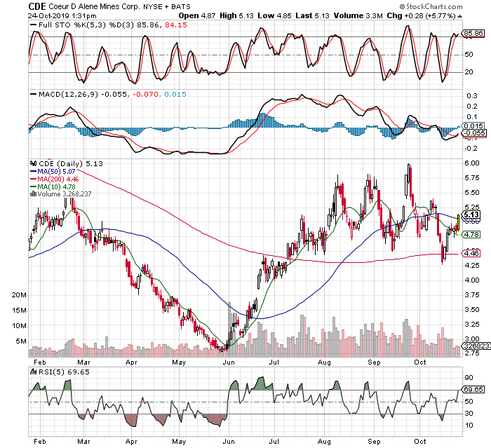This screenshot has height=448, width=491.
Task: Click the Volume 3.3M quote field
Action: coord(358,15)
